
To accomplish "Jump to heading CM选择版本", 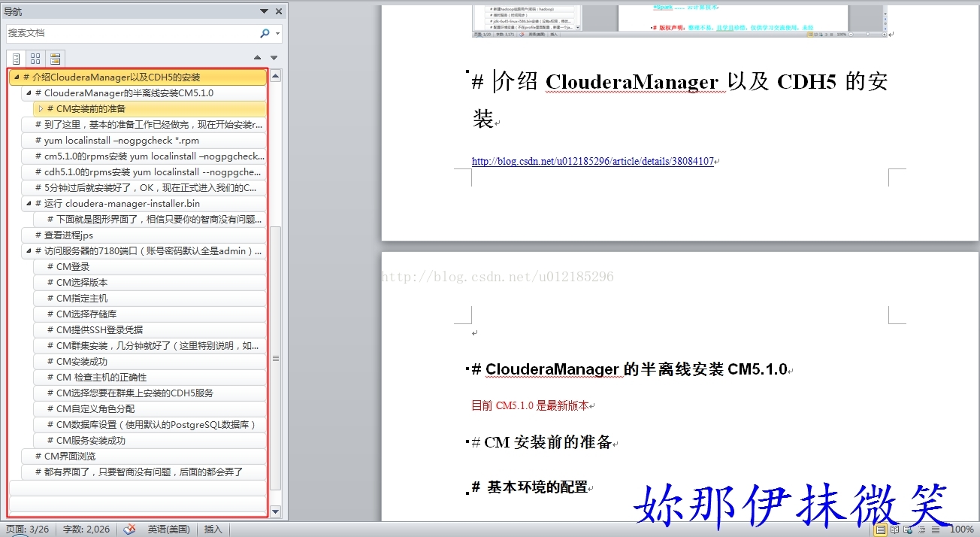I will (150, 283).
